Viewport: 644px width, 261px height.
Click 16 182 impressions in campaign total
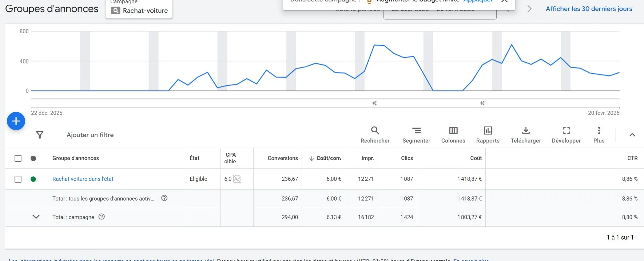366,217
